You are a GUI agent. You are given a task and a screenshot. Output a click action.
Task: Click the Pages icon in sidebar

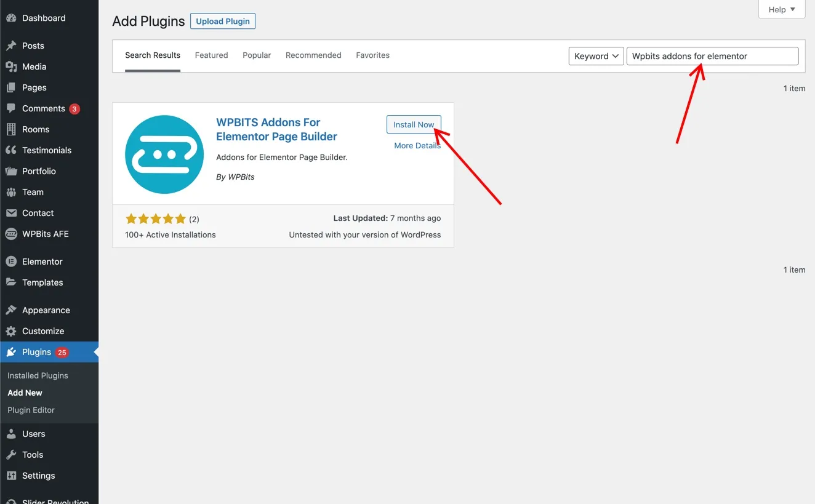point(11,87)
